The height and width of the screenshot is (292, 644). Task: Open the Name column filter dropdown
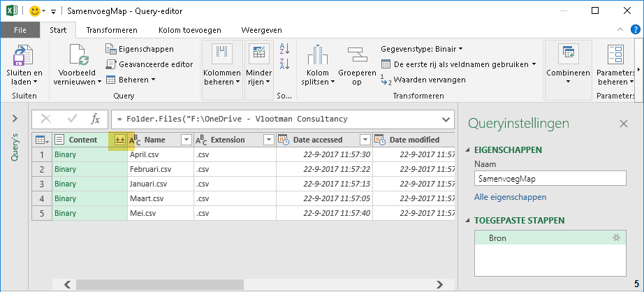point(186,140)
